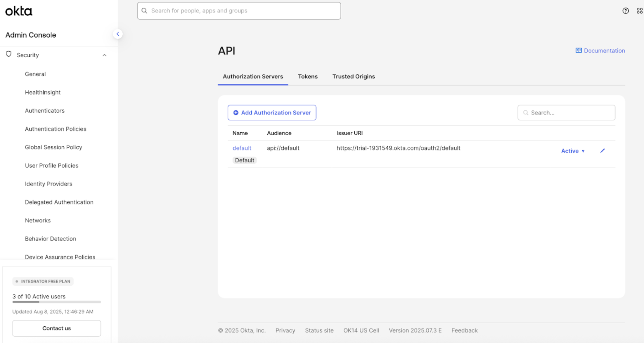Open Authenticators in the sidebar
The image size is (644, 343).
[x=44, y=111]
